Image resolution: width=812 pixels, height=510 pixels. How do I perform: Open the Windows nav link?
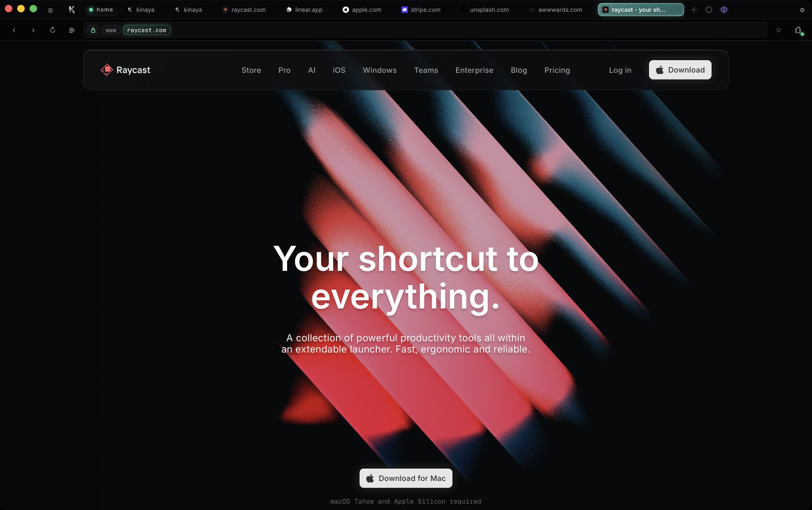pos(380,70)
